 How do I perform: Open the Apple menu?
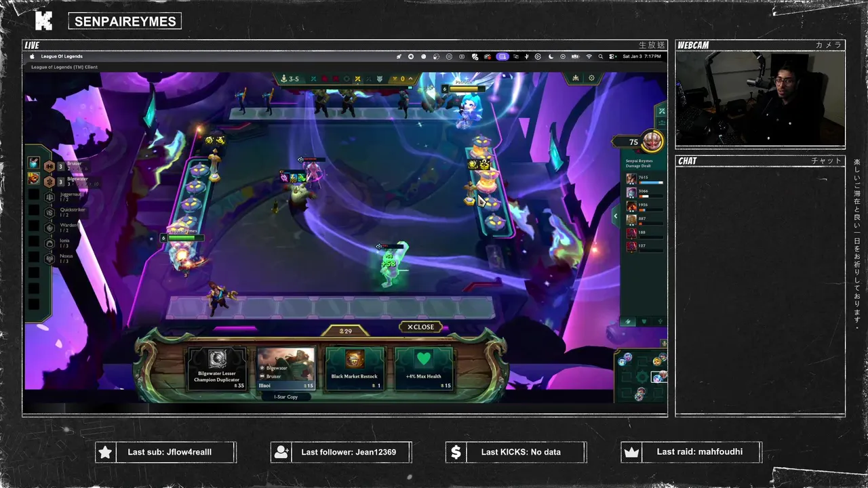(x=31, y=56)
